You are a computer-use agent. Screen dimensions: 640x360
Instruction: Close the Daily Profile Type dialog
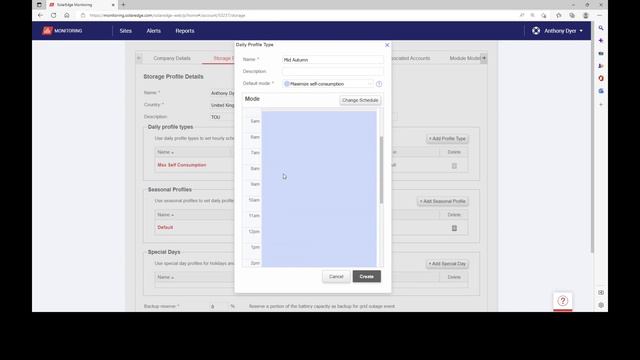387,45
